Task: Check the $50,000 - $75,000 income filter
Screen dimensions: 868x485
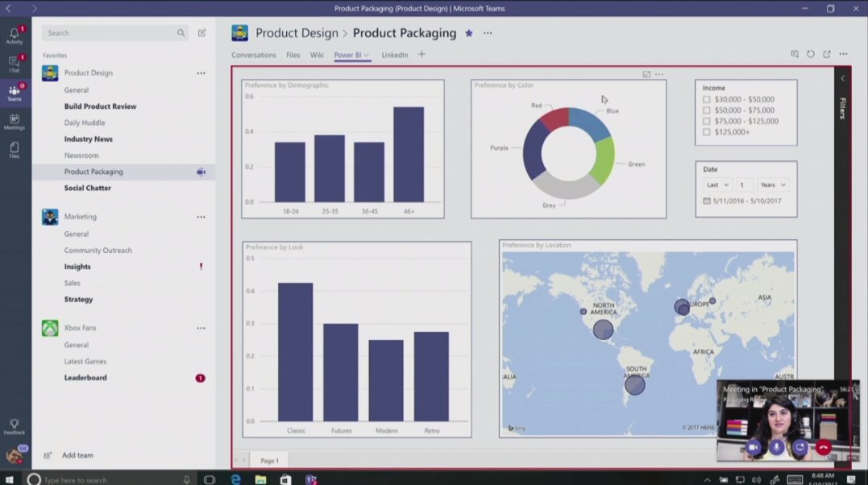Action: pyautogui.click(x=706, y=110)
